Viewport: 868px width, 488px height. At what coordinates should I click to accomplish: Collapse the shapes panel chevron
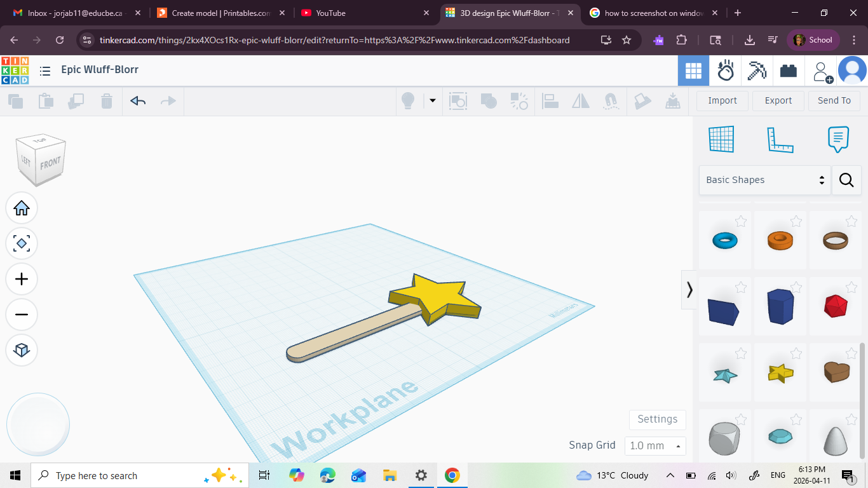[689, 290]
